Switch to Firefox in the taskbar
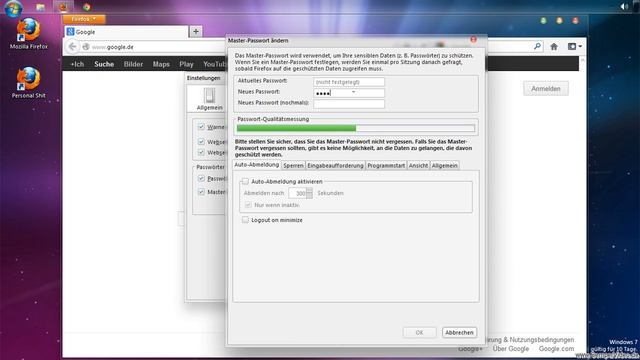The image size is (640, 360). 63,7
